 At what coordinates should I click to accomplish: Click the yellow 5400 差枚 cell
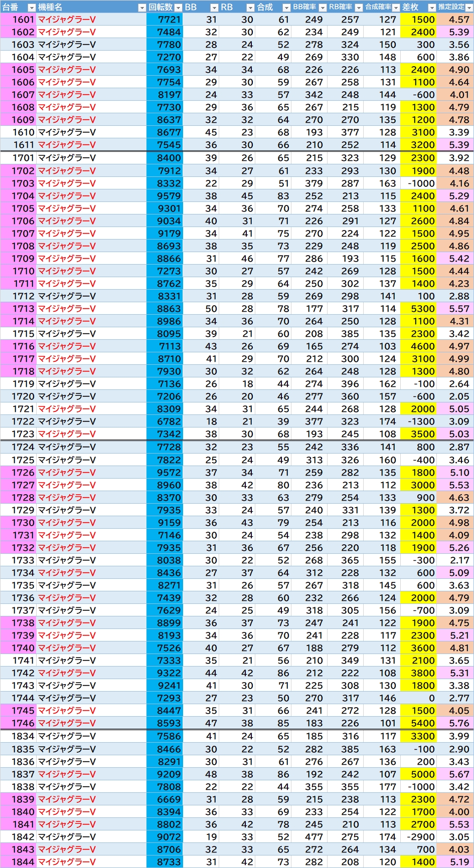pos(418,723)
